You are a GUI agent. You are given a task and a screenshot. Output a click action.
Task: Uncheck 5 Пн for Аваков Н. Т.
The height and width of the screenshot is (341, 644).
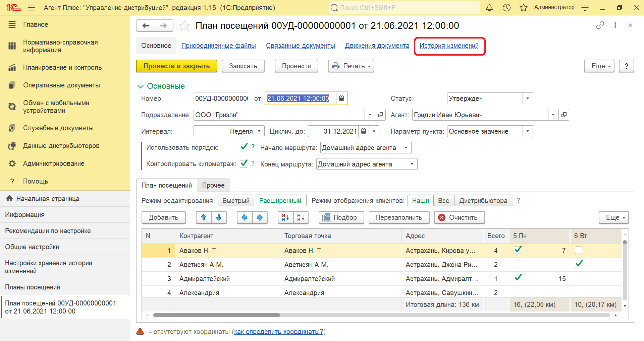[x=518, y=250]
